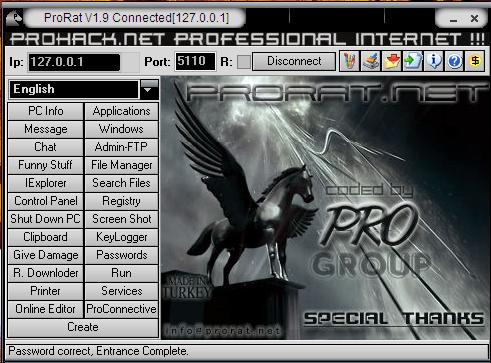Click the SPECIAL THANKS text on banner

393,318
